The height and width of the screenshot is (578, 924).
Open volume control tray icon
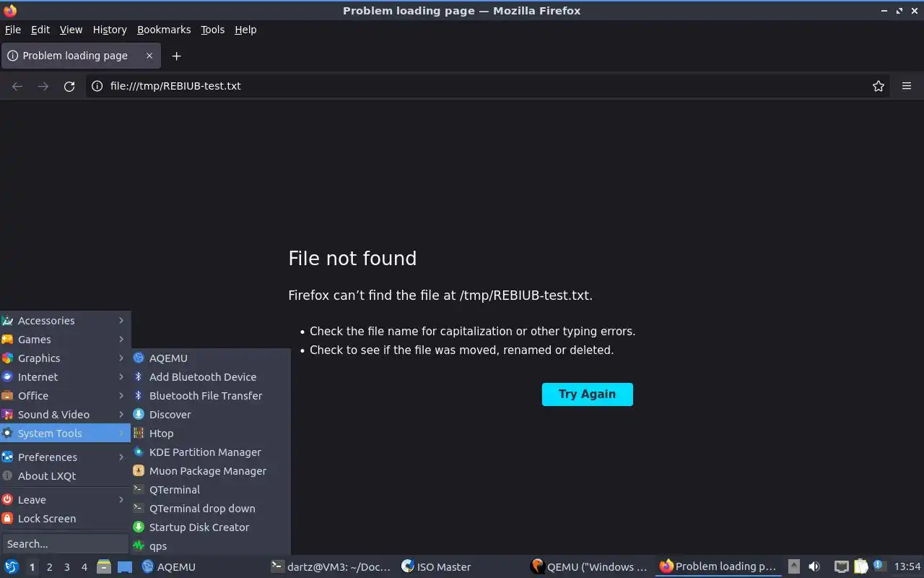pyautogui.click(x=814, y=567)
